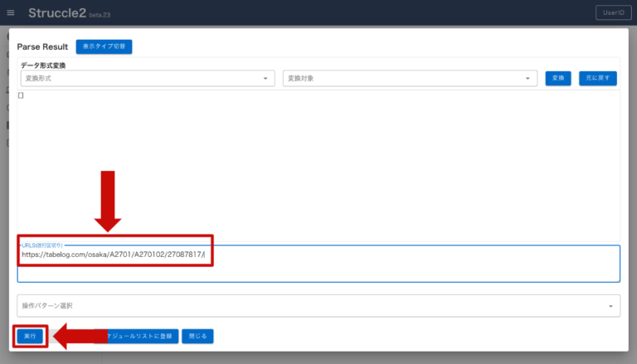Close the dialog with 閉じる button

[197, 336]
